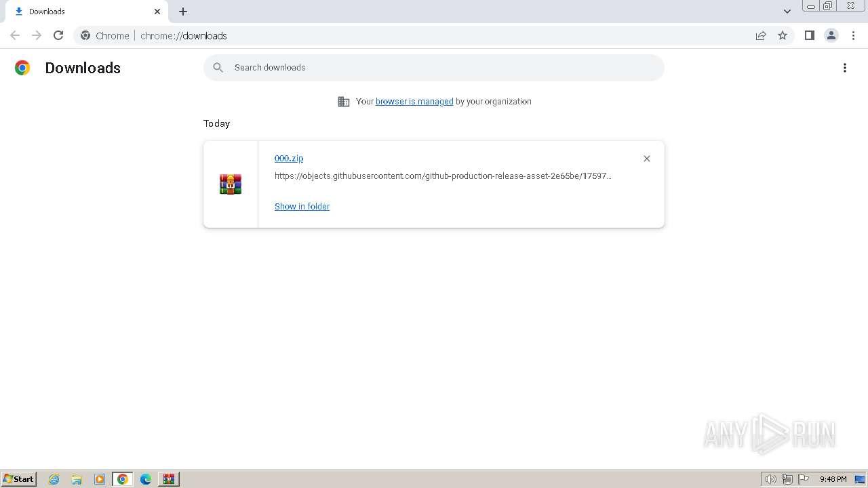Open the Windows Start menu
Viewport: 868px width, 488px height.
click(x=19, y=479)
